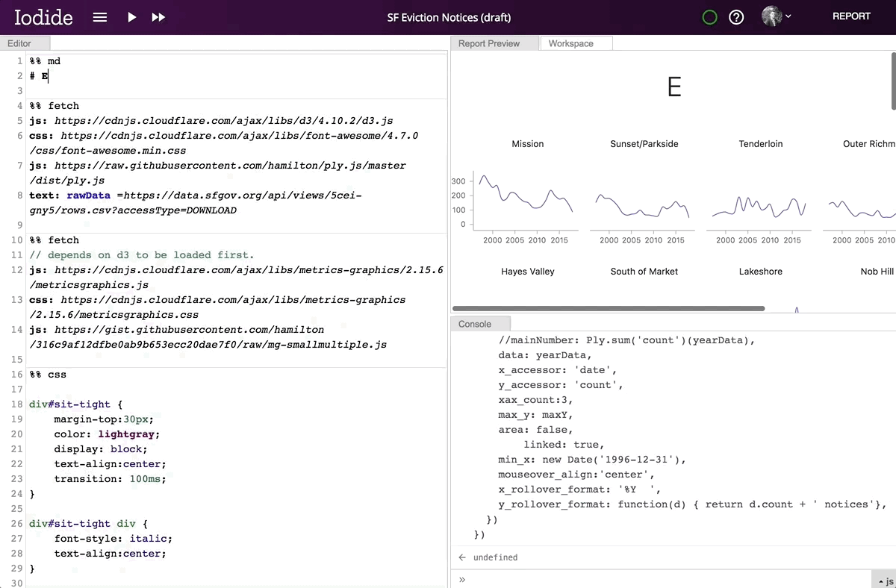Click the South of Market label
The width and height of the screenshot is (896, 588).
pyautogui.click(x=644, y=272)
